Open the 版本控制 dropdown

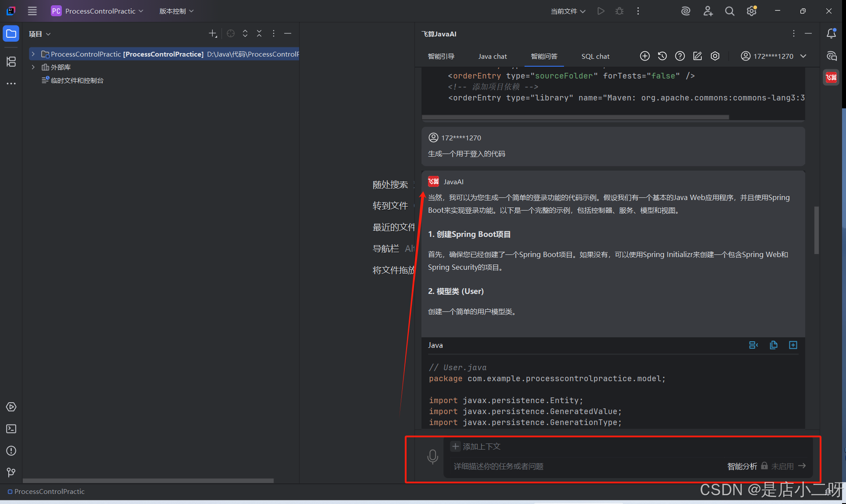(176, 11)
